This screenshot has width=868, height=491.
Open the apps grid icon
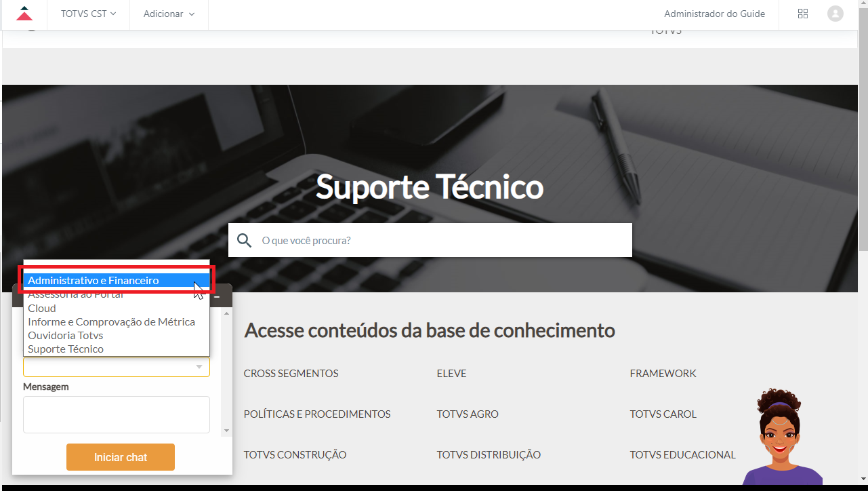pyautogui.click(x=803, y=14)
